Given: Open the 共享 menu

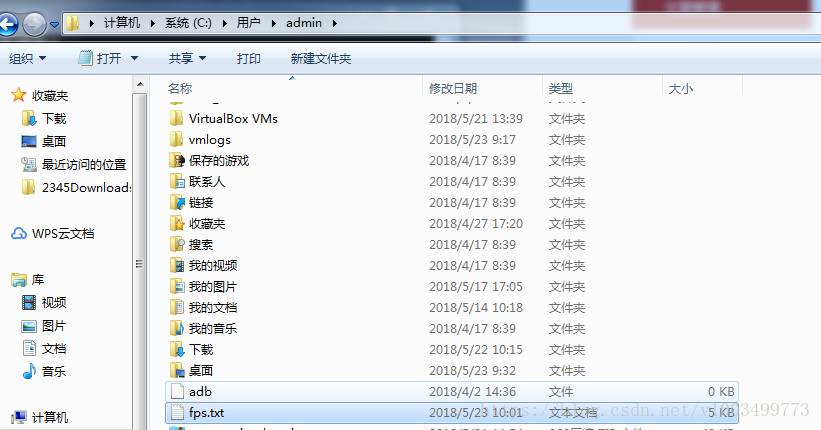Looking at the screenshot, I should (187, 58).
